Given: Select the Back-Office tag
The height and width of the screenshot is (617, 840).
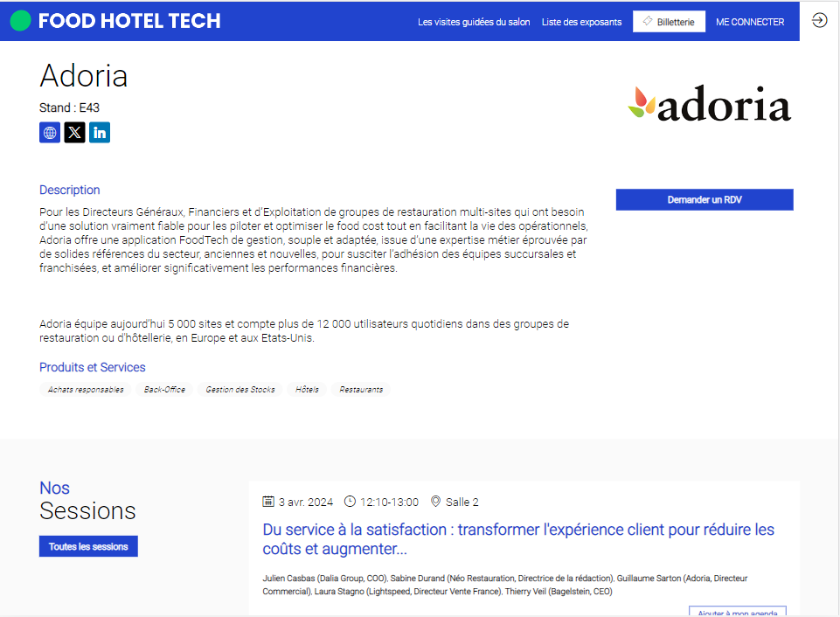Looking at the screenshot, I should pyautogui.click(x=164, y=390).
